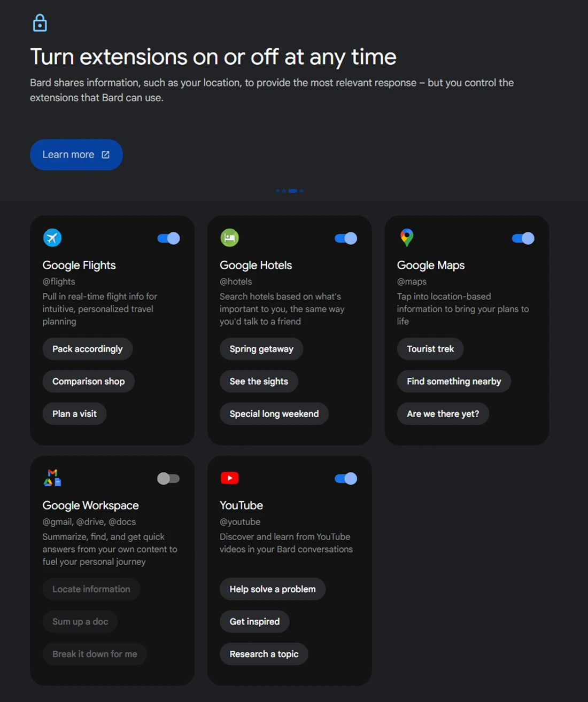Click the Google Flights card title
Image resolution: width=588 pixels, height=702 pixels.
[79, 266]
